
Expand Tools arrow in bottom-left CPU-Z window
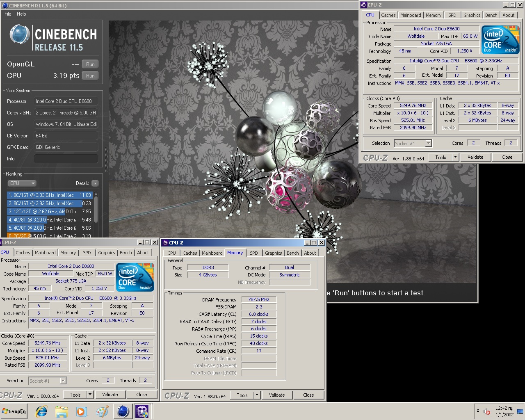click(x=90, y=395)
